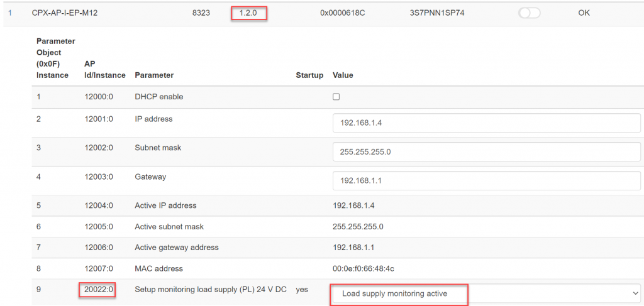This screenshot has height=306, width=644.
Task: Click the Value column header
Action: (x=343, y=75)
